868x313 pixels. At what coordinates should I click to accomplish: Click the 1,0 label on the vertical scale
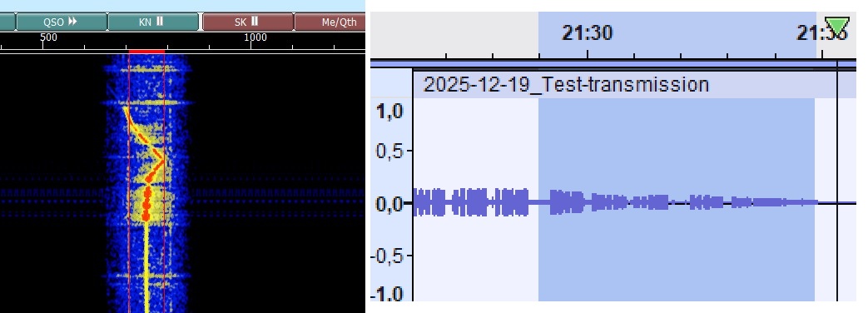(389, 111)
